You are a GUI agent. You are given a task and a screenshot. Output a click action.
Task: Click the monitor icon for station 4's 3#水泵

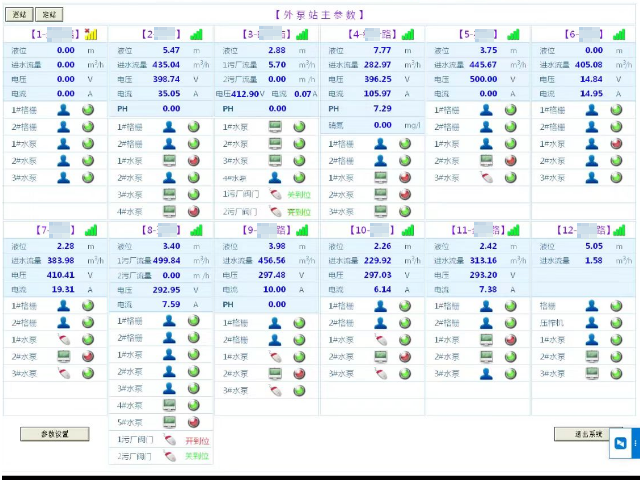(380, 212)
